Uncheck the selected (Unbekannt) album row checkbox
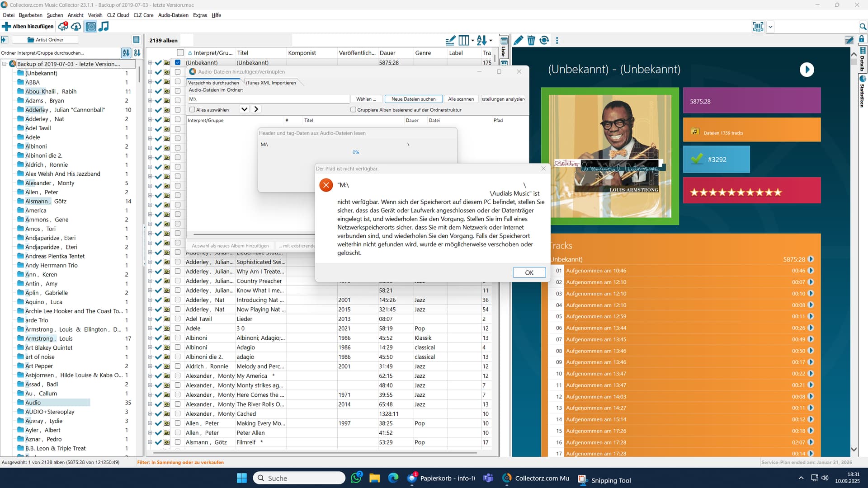 pyautogui.click(x=178, y=63)
